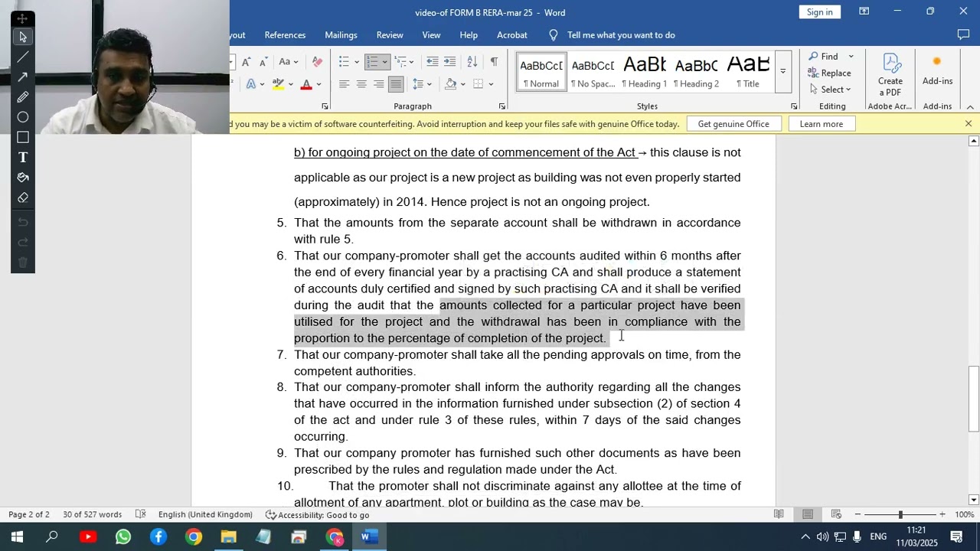980x551 pixels.
Task: Click the Tell me lightbulb icon
Action: pyautogui.click(x=554, y=35)
